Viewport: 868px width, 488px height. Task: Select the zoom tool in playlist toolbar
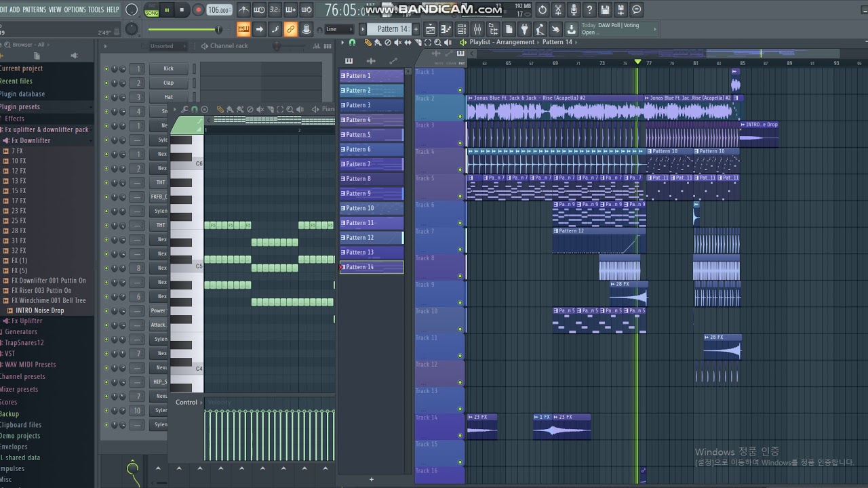(437, 42)
